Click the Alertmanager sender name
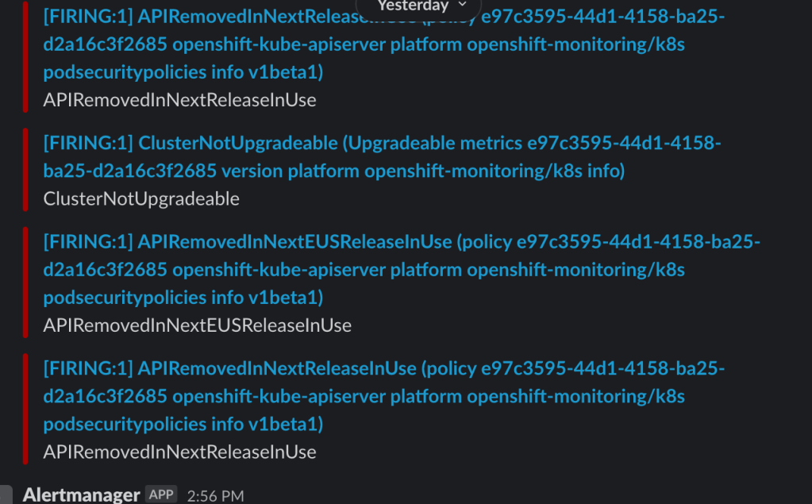The height and width of the screenshot is (504, 812). pos(82,494)
